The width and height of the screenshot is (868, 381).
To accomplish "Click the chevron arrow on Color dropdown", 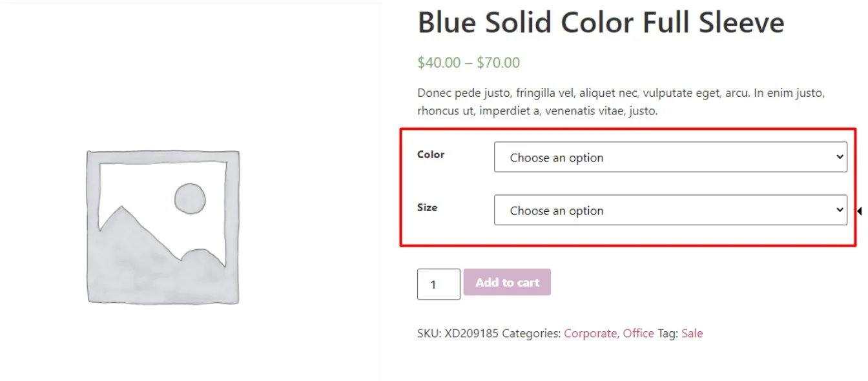I will click(840, 157).
